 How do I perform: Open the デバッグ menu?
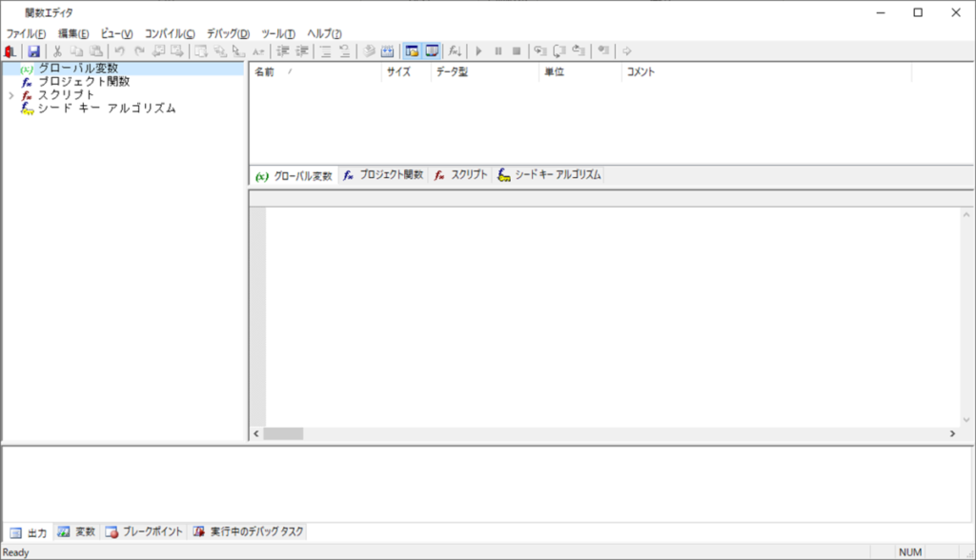[228, 33]
